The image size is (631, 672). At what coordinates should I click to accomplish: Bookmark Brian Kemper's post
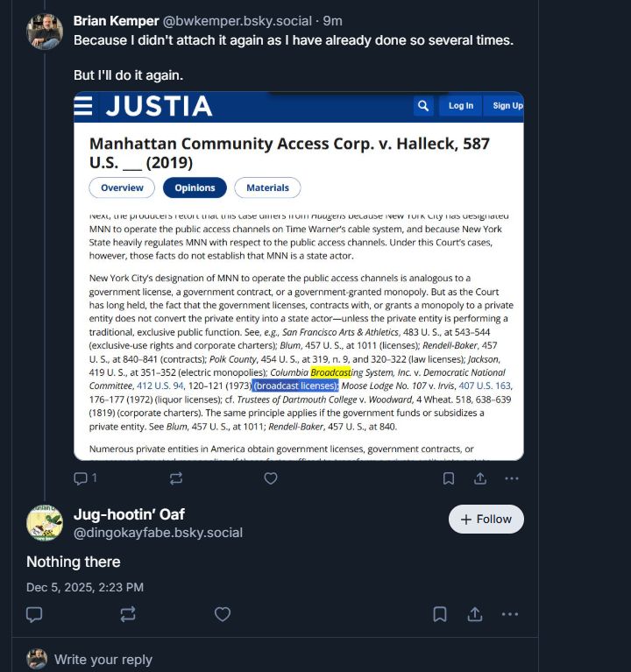point(449,478)
